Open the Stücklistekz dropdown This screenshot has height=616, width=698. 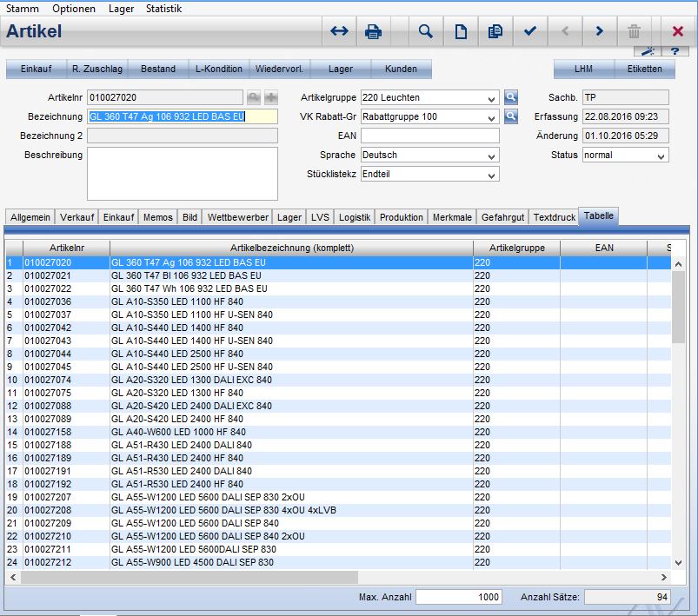(x=493, y=175)
